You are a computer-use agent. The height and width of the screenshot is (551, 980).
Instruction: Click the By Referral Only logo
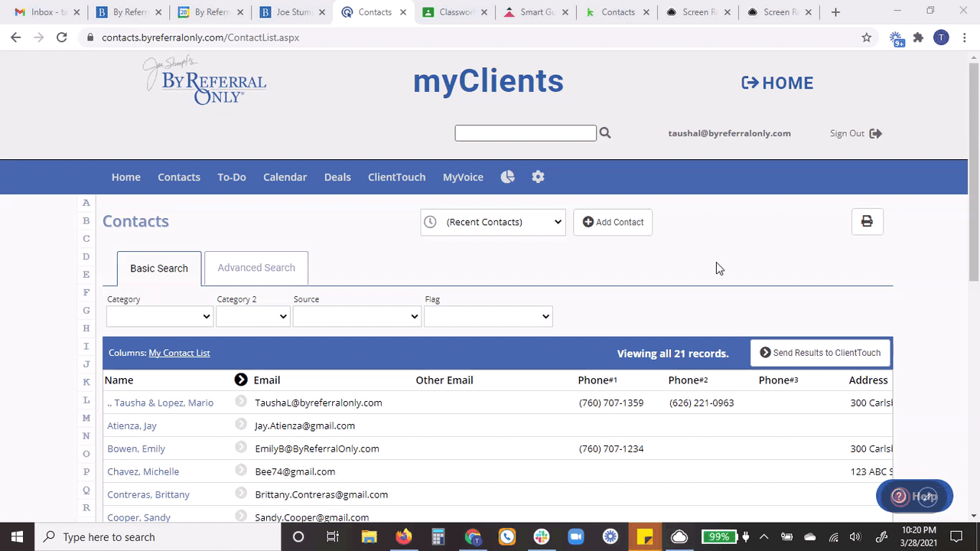[204, 80]
